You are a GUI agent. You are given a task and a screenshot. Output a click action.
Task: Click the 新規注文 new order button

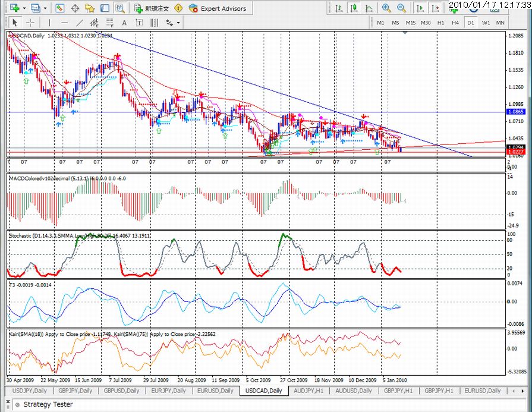(x=152, y=8)
